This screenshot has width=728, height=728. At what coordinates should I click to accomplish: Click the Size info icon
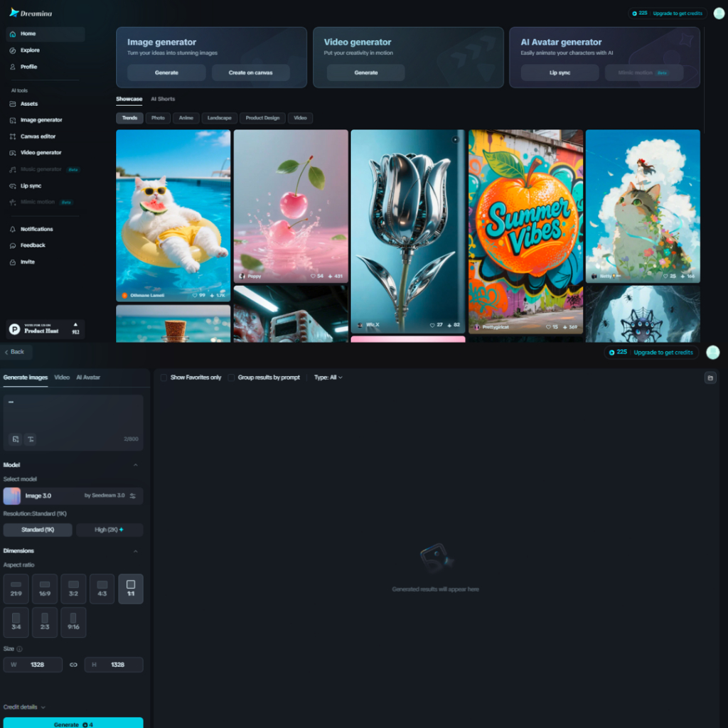[x=20, y=649]
